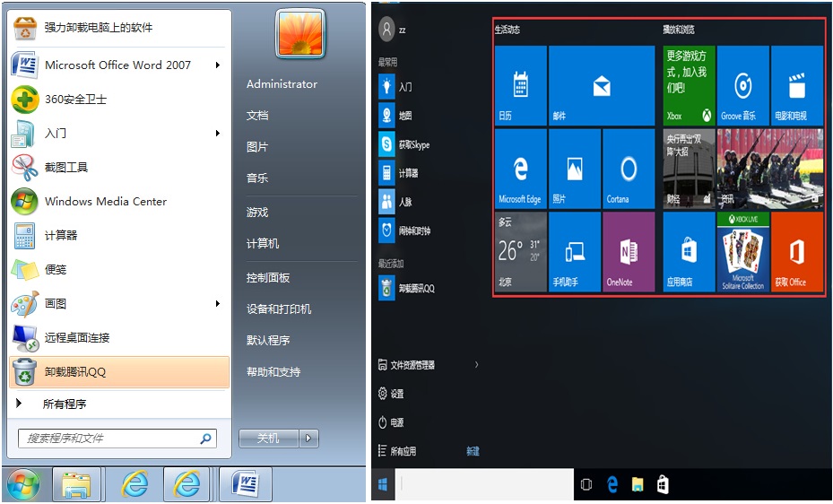
Task: Open 360安全卫士 from Start menu
Action: pyautogui.click(x=119, y=100)
